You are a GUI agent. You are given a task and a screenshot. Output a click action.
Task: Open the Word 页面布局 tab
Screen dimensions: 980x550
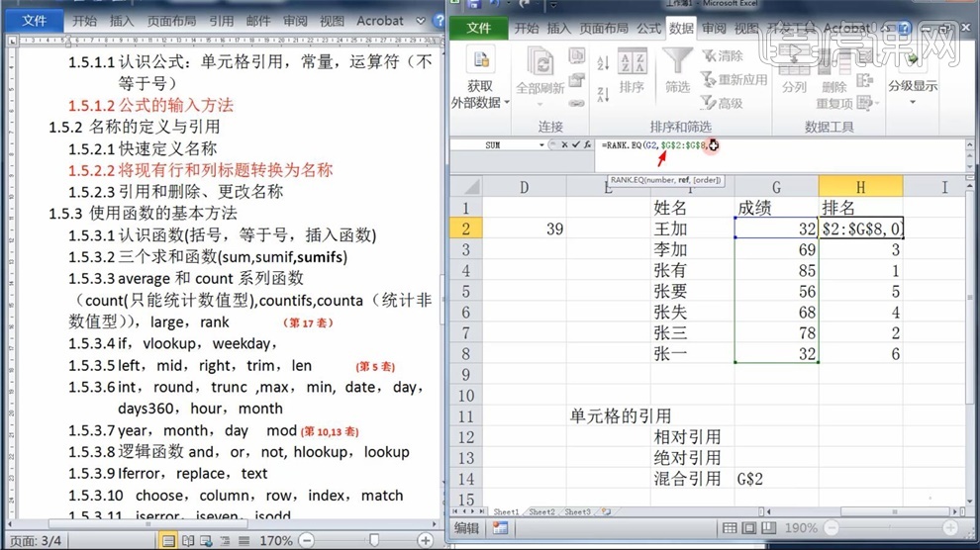click(171, 21)
